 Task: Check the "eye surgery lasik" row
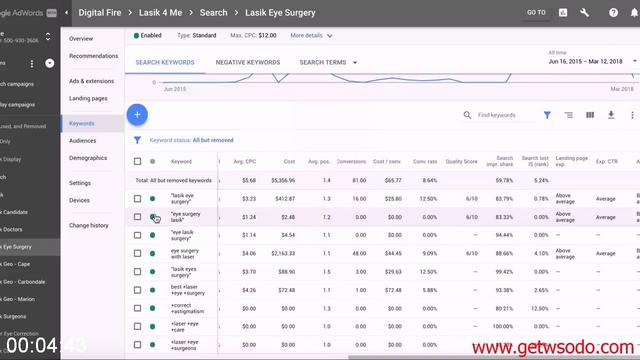tap(138, 217)
